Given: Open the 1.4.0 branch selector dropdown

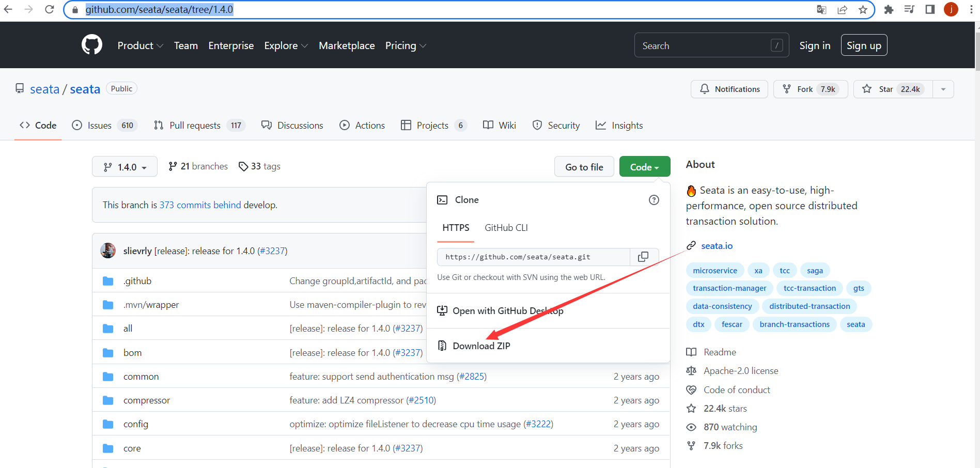Looking at the screenshot, I should [x=125, y=167].
